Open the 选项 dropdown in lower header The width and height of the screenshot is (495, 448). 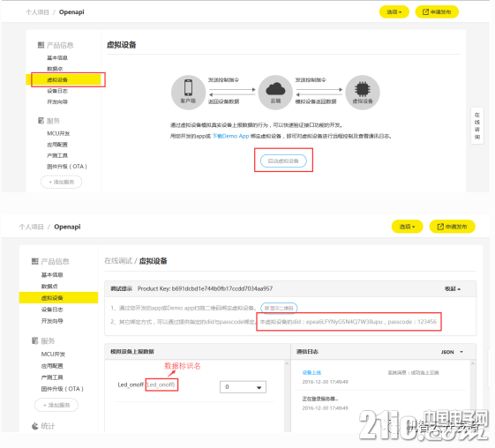408,227
